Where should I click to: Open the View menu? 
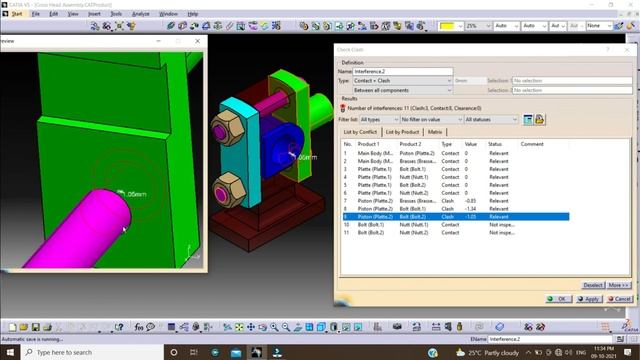click(73, 14)
